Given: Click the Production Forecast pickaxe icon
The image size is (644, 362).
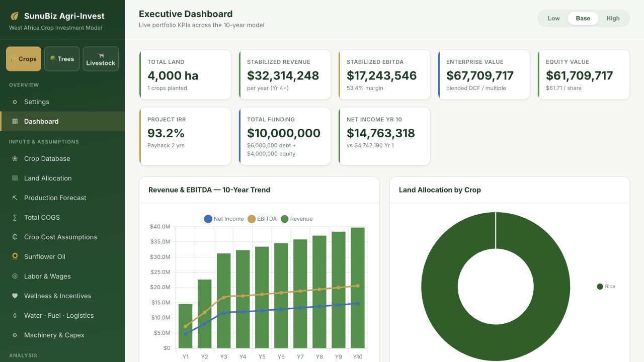Looking at the screenshot, I should (15, 198).
